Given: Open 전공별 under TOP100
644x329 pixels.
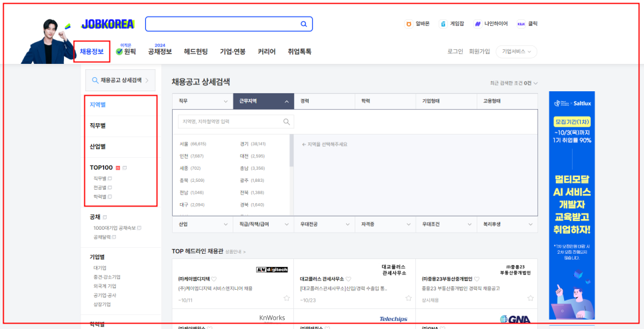Looking at the screenshot, I should [100, 187].
